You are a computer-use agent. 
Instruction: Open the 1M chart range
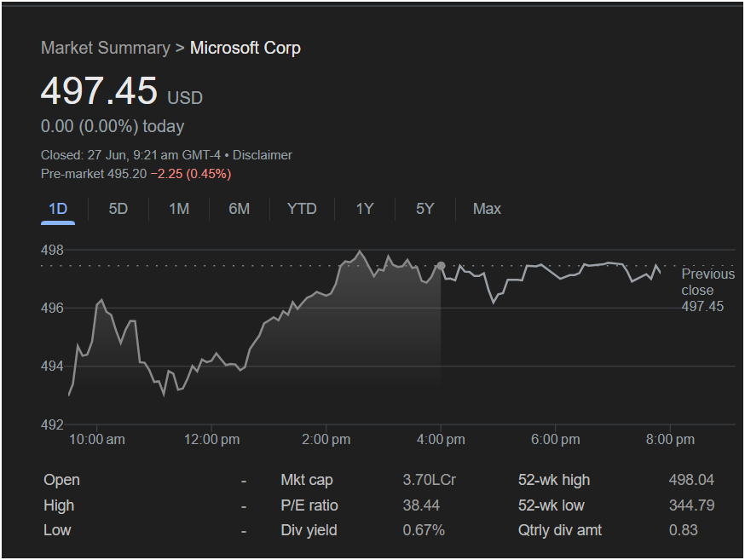pyautogui.click(x=179, y=209)
